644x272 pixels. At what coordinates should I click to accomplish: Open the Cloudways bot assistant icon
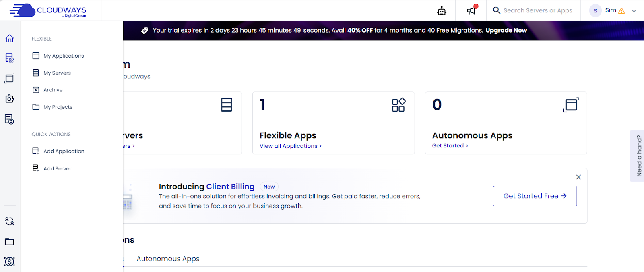(x=442, y=11)
